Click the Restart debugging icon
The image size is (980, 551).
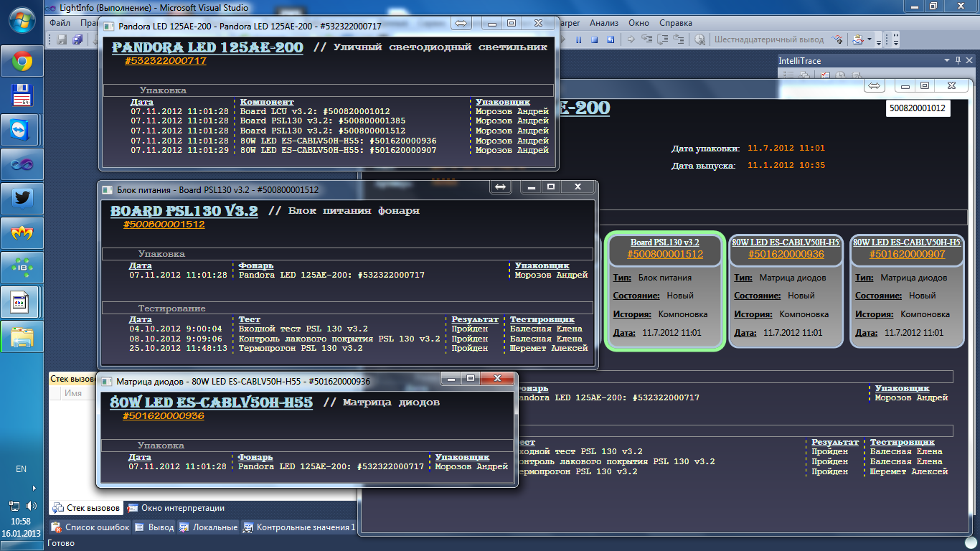pyautogui.click(x=610, y=40)
